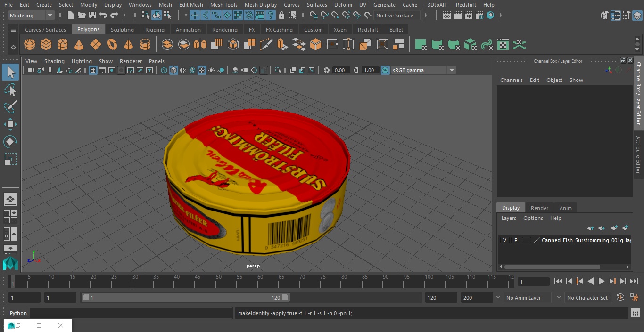Click the save scene disk icon
644x332 pixels.
tap(92, 16)
